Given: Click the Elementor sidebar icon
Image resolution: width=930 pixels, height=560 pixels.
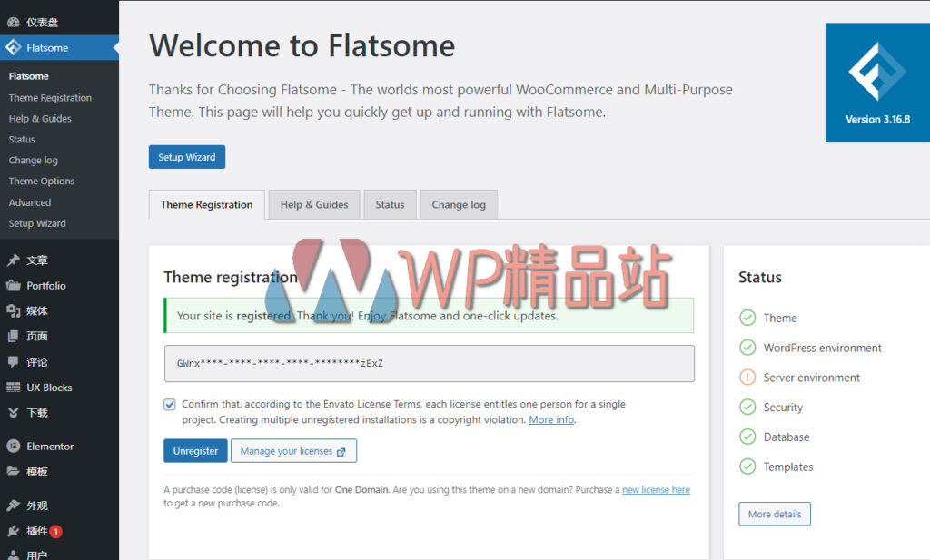Looking at the screenshot, I should coord(13,446).
